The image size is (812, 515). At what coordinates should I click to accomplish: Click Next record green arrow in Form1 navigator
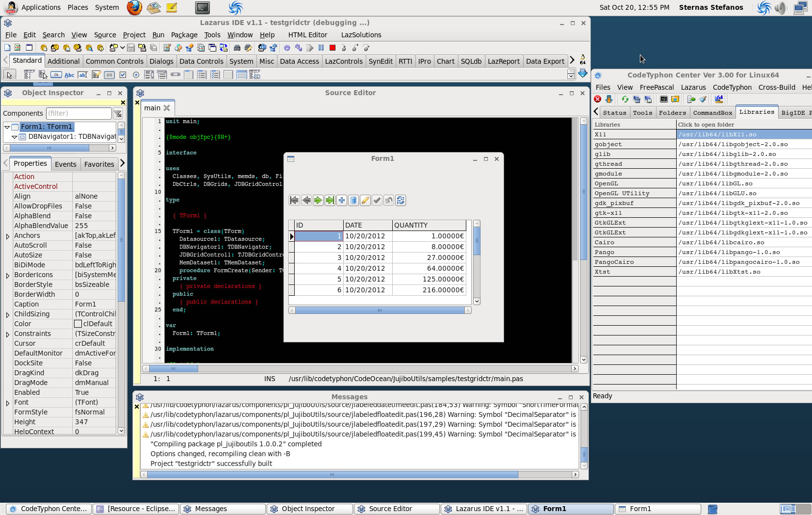tap(318, 200)
